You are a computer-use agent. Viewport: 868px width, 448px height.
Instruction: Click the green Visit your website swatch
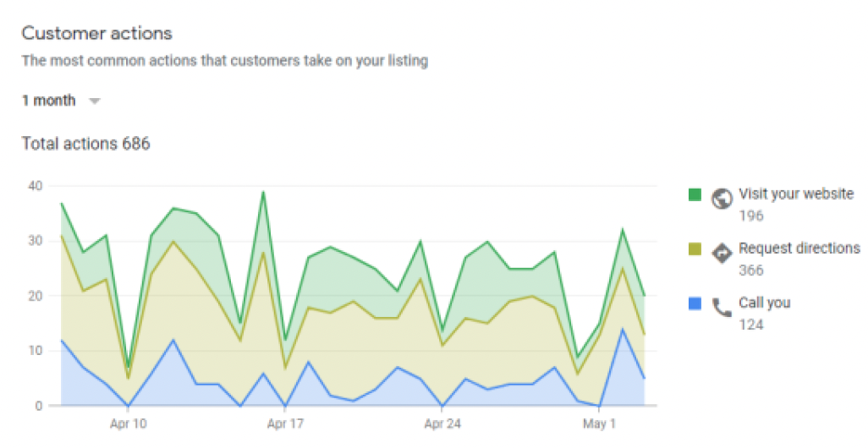[695, 195]
